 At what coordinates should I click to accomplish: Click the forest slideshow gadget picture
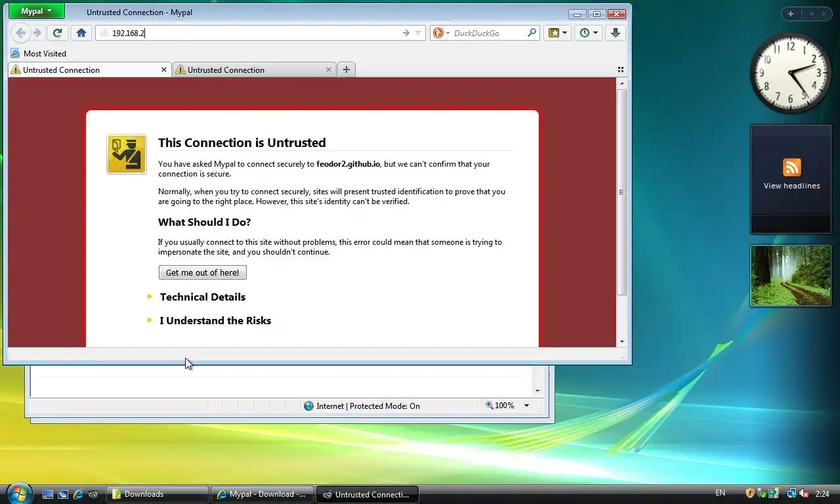791,276
